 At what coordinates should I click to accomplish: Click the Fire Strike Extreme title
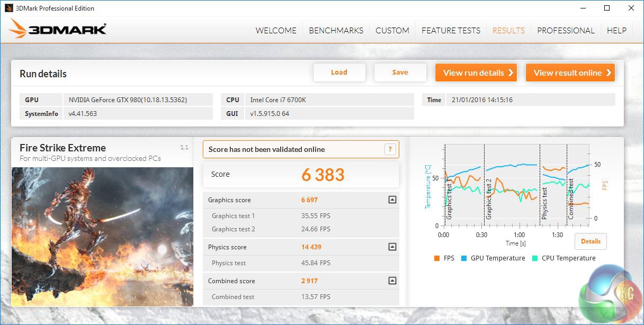click(62, 148)
